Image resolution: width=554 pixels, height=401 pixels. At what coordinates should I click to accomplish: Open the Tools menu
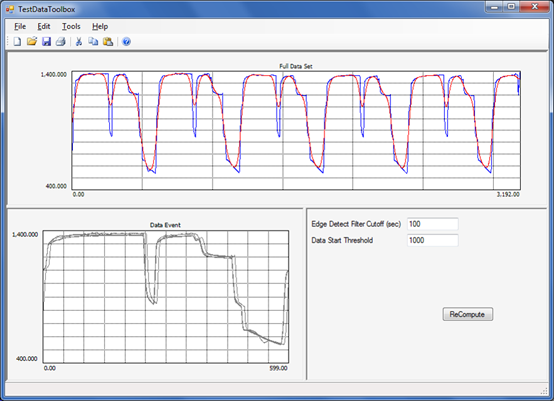click(71, 26)
